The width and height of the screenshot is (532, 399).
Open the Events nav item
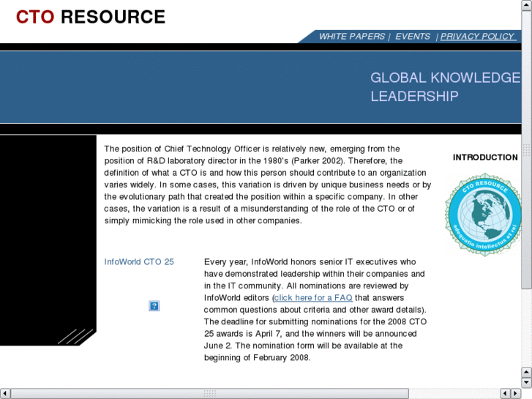coord(413,37)
